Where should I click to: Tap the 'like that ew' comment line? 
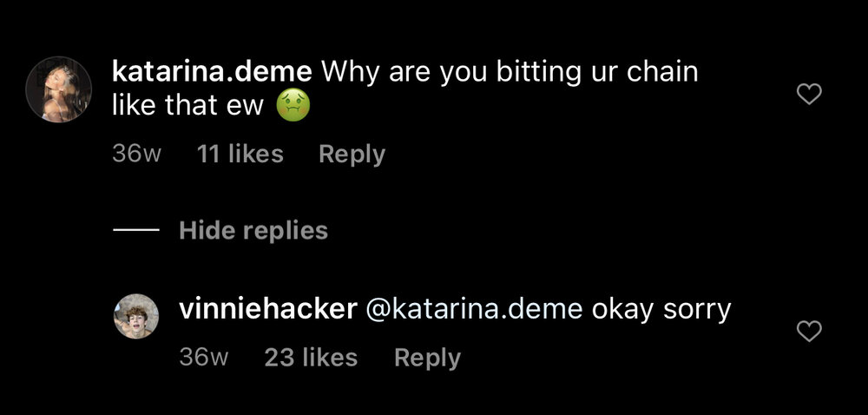pos(187,106)
